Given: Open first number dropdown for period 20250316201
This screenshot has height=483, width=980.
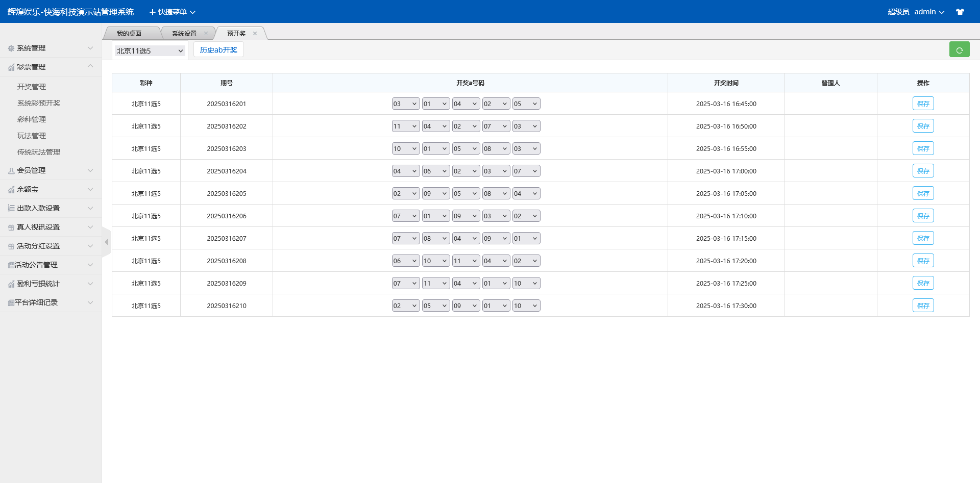Looking at the screenshot, I should (405, 104).
